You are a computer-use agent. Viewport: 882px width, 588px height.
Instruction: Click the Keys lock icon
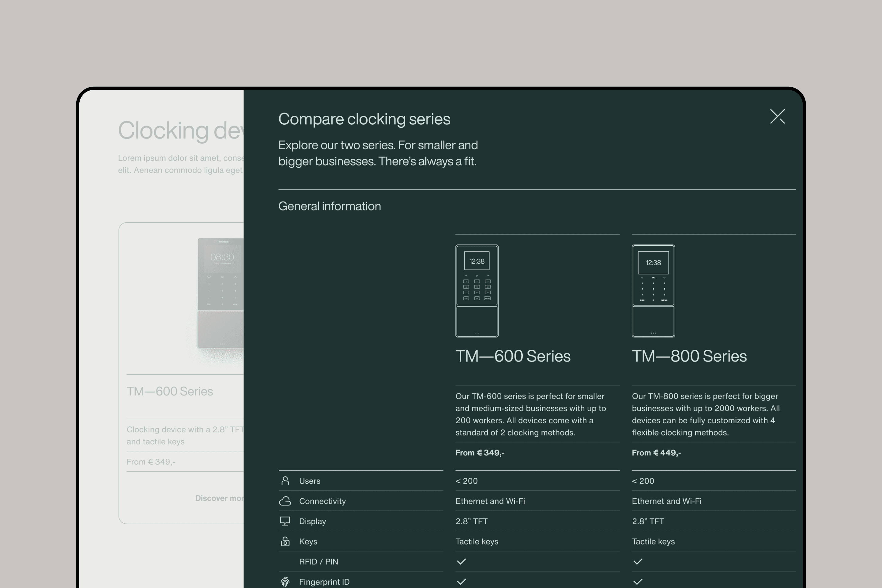(285, 541)
